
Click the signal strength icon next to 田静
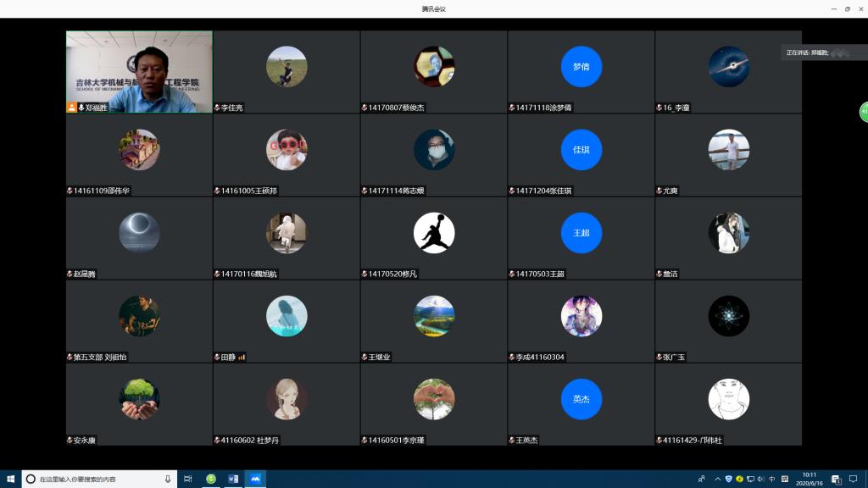(242, 358)
